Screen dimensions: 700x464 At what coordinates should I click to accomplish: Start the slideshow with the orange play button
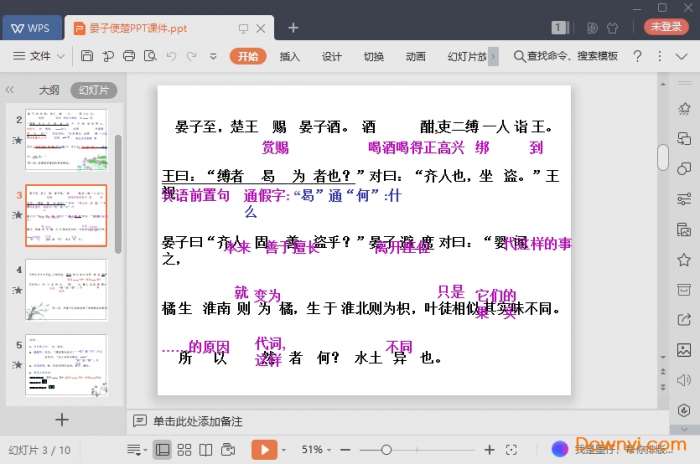click(x=263, y=450)
